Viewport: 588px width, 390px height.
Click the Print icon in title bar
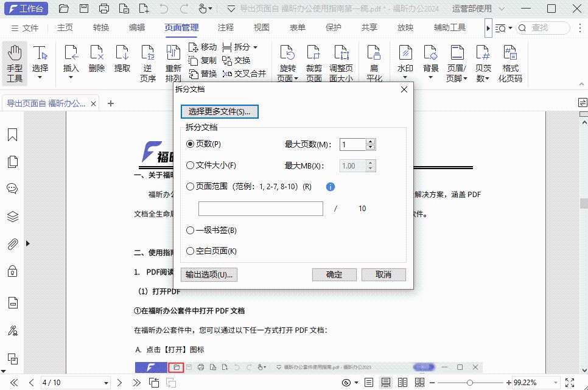click(104, 9)
